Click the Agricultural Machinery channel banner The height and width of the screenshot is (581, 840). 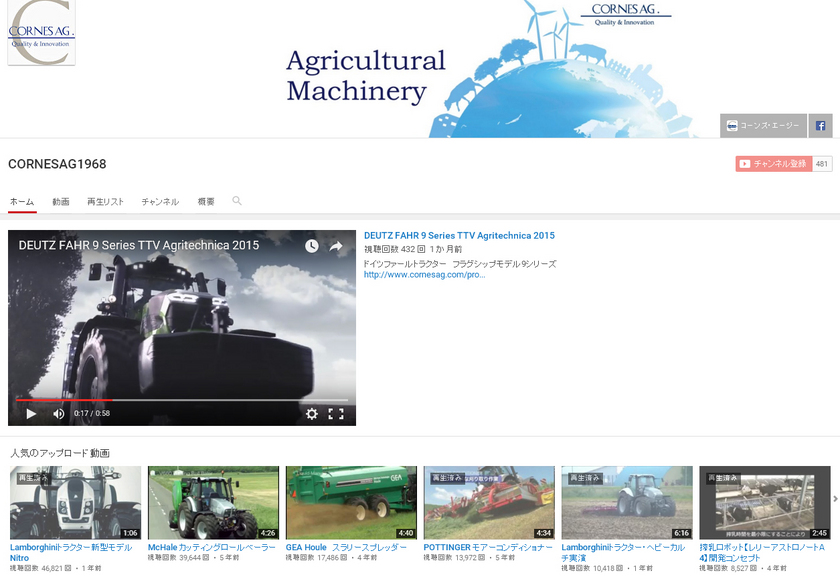(420, 69)
